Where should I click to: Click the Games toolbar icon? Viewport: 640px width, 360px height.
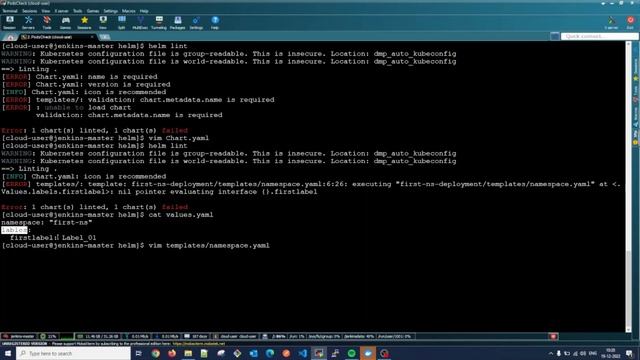coord(65,22)
